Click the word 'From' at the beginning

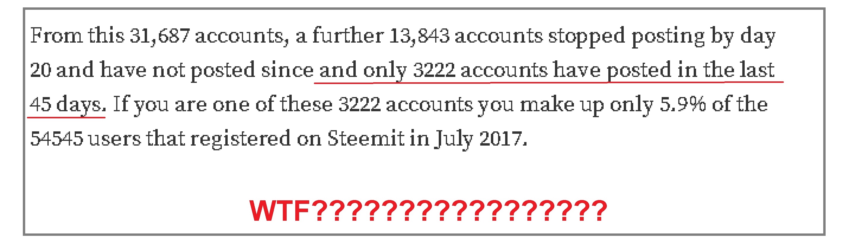[57, 35]
